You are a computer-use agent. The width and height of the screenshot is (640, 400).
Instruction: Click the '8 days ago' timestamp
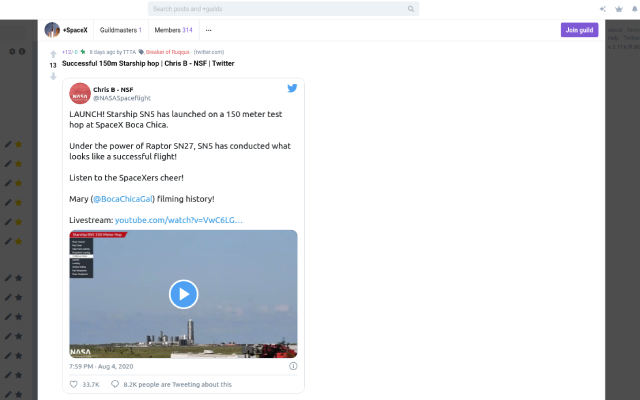tap(102, 52)
